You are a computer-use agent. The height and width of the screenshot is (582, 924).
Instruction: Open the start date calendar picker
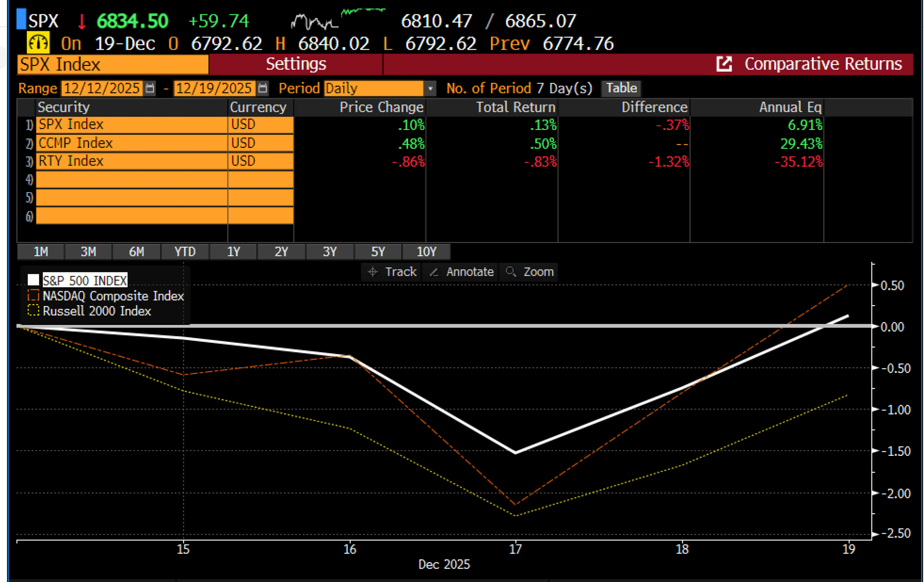(150, 89)
